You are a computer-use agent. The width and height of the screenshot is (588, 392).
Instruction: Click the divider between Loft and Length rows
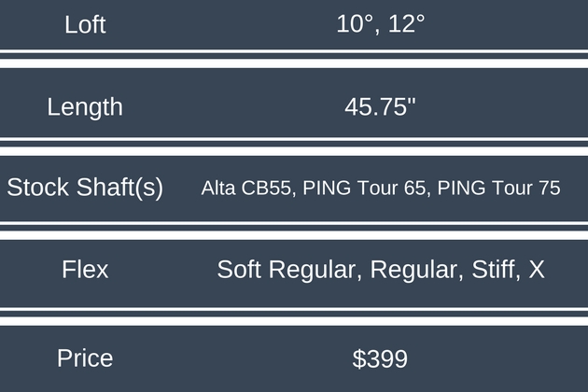(294, 58)
